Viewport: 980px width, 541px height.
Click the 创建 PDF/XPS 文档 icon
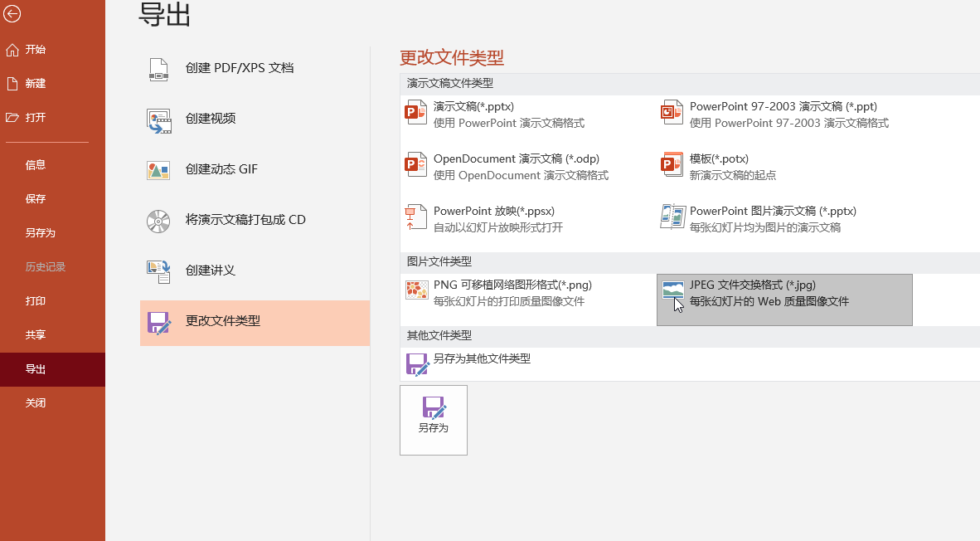point(158,69)
